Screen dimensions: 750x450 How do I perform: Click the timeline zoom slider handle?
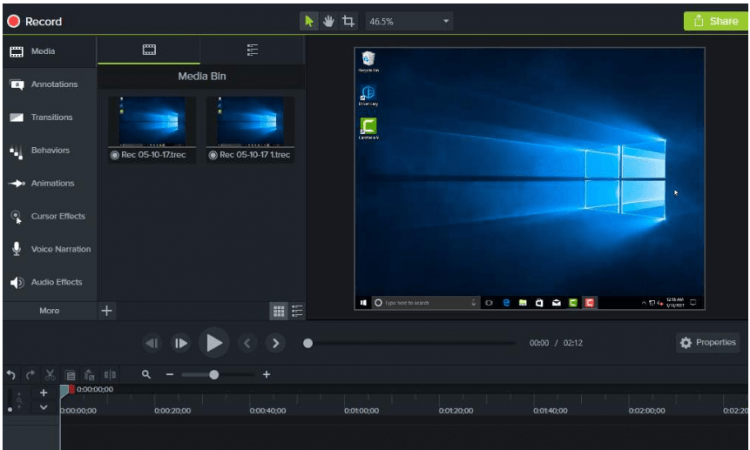pyautogui.click(x=214, y=374)
